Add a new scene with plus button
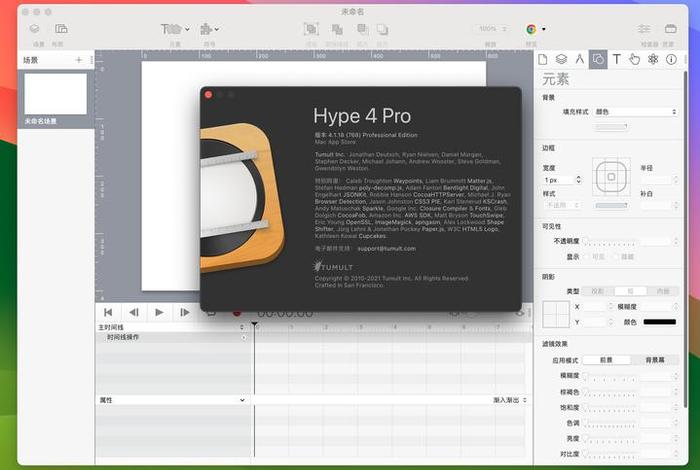The height and width of the screenshot is (470, 700). 79,60
